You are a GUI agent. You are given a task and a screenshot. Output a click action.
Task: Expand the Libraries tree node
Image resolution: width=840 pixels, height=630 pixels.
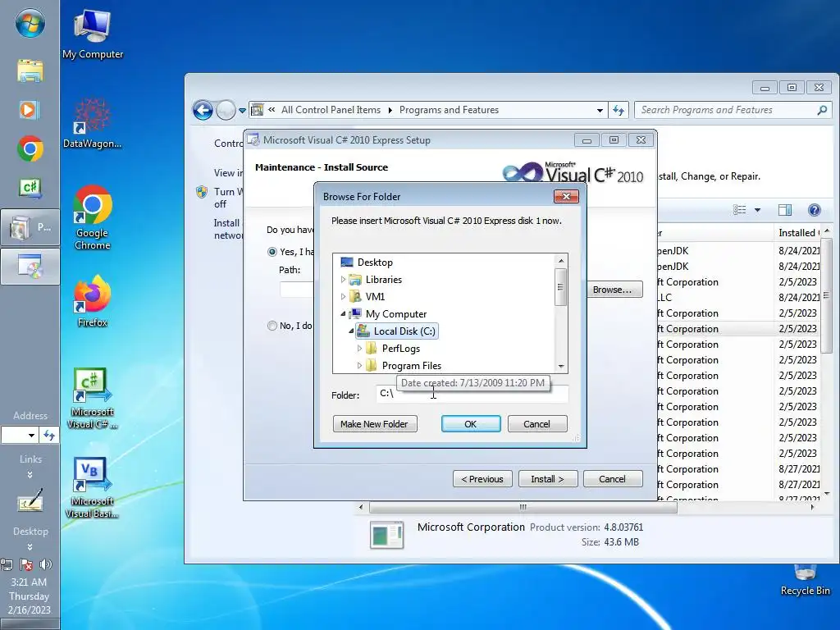tap(344, 279)
